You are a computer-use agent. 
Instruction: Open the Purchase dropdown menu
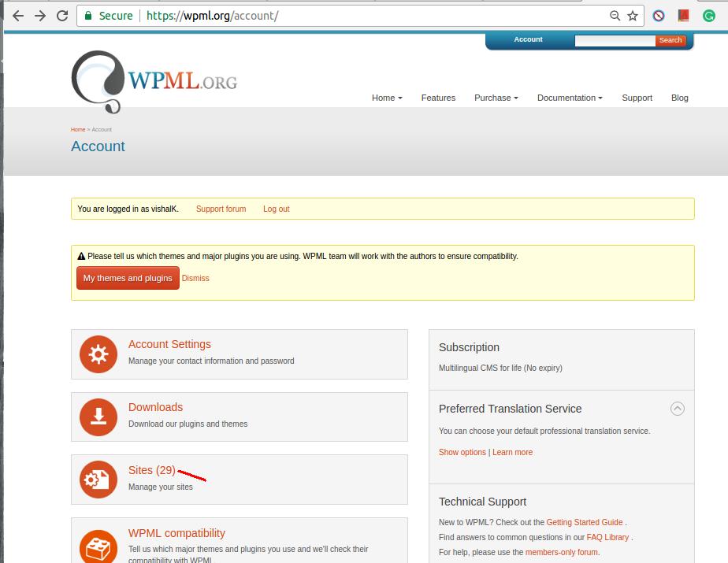[496, 98]
